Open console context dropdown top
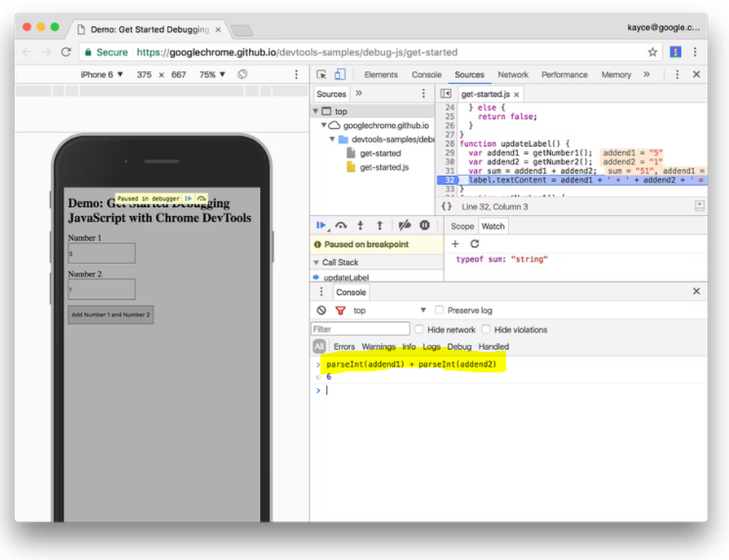 [390, 310]
